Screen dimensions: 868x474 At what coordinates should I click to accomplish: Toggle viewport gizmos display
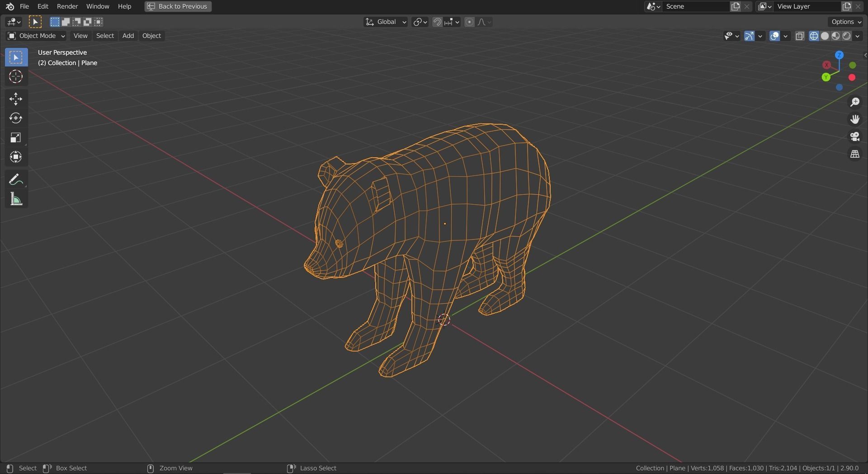[x=749, y=36]
